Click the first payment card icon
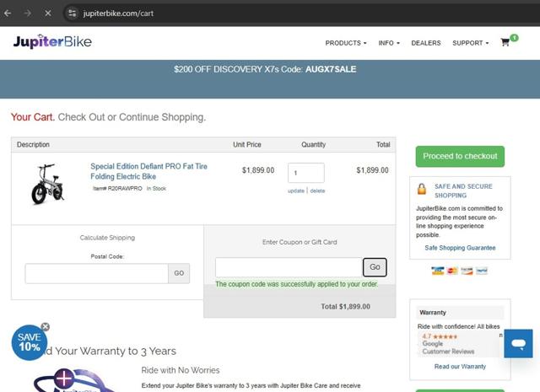The width and height of the screenshot is (540, 392). point(437,271)
